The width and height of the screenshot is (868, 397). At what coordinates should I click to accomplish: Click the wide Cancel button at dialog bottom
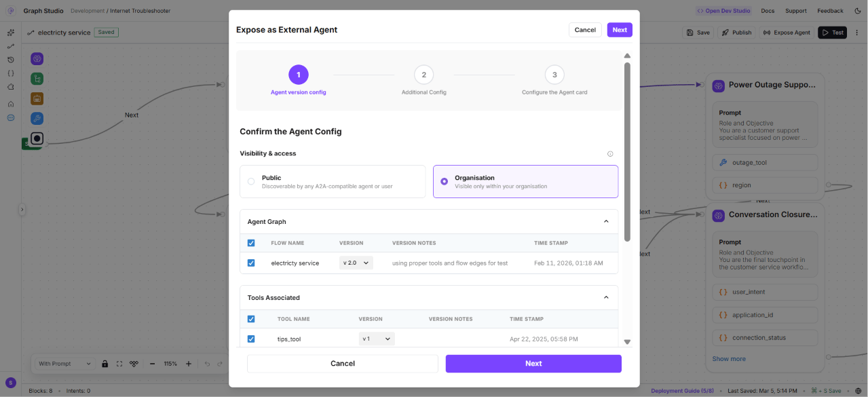pyautogui.click(x=343, y=364)
